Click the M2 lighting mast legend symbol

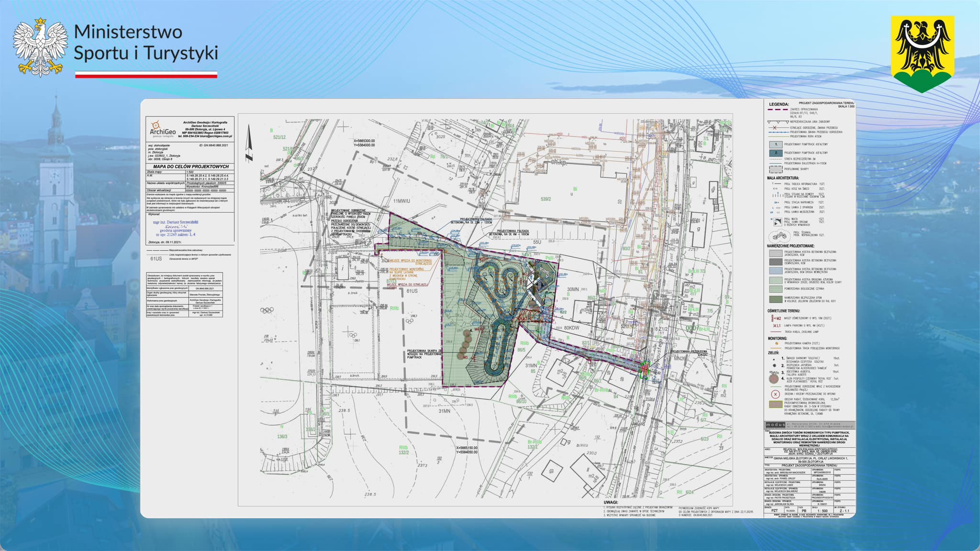point(776,318)
